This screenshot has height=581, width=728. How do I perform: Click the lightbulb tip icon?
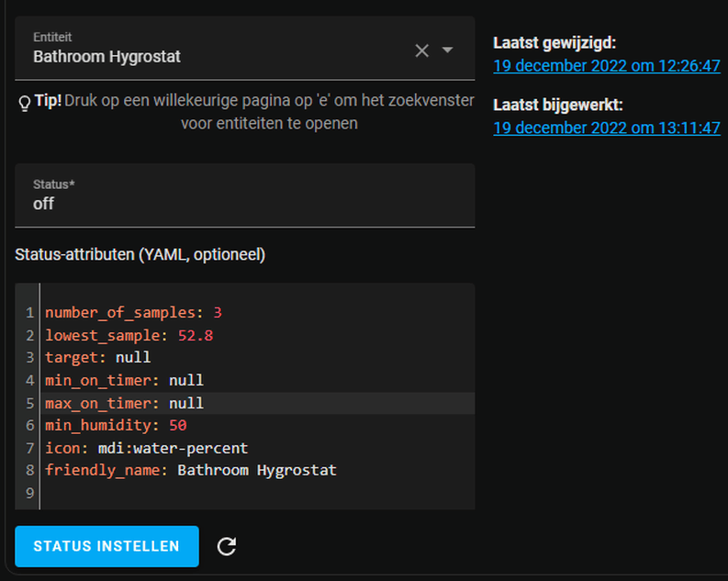click(x=24, y=103)
